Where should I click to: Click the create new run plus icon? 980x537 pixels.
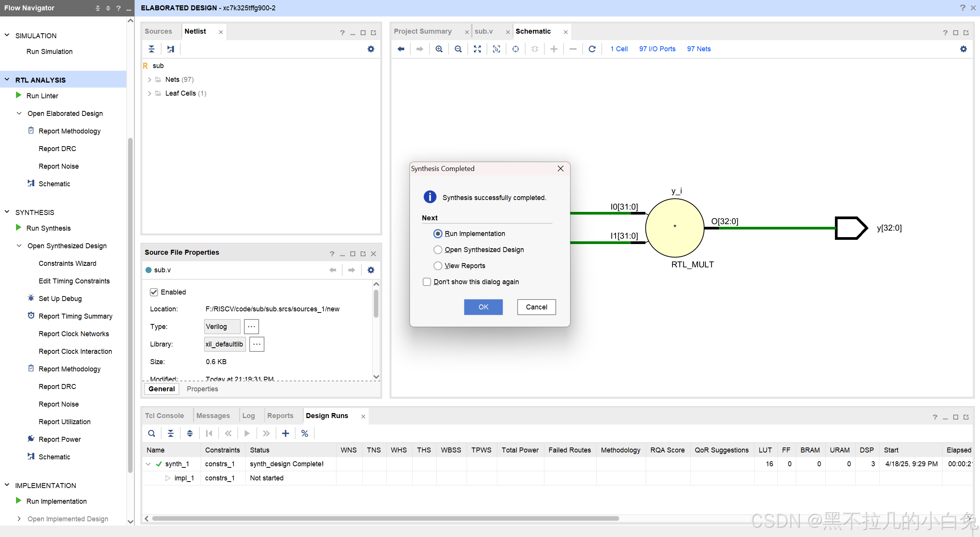(285, 433)
